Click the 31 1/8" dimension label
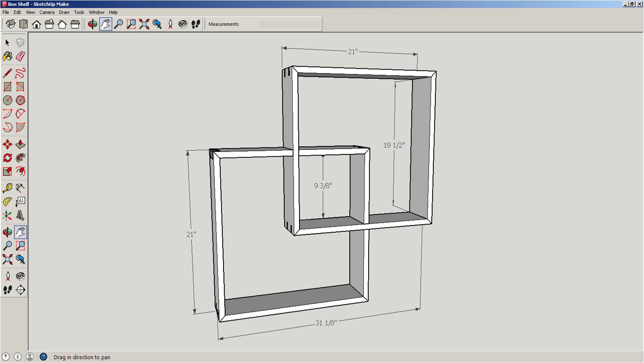The width and height of the screenshot is (644, 363). pos(326,323)
